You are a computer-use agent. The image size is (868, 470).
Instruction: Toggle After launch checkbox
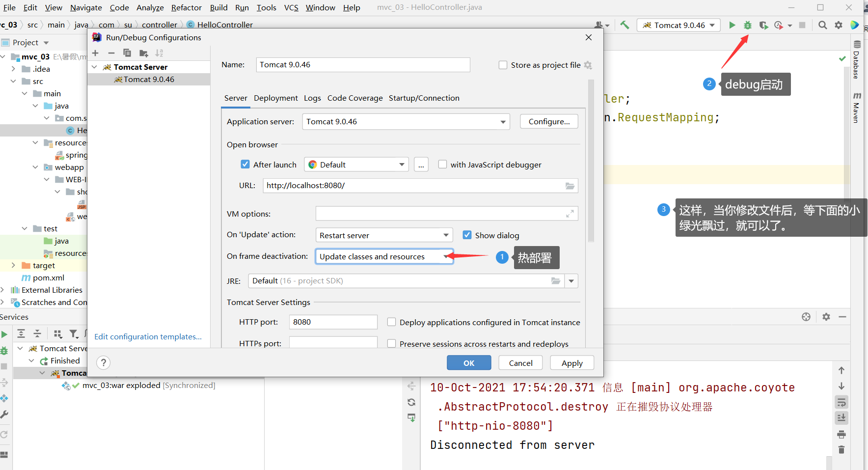[245, 165]
